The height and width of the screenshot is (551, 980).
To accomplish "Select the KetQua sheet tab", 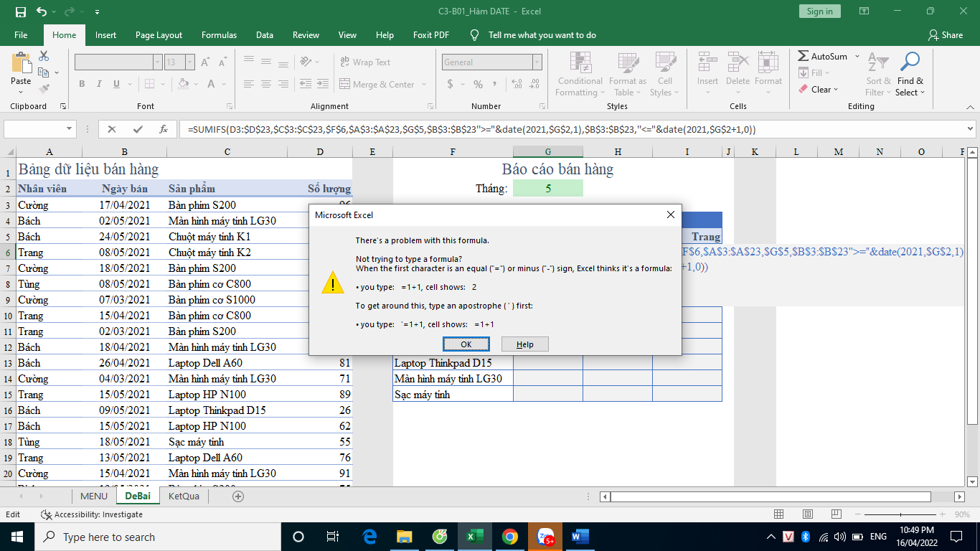I will pyautogui.click(x=184, y=496).
